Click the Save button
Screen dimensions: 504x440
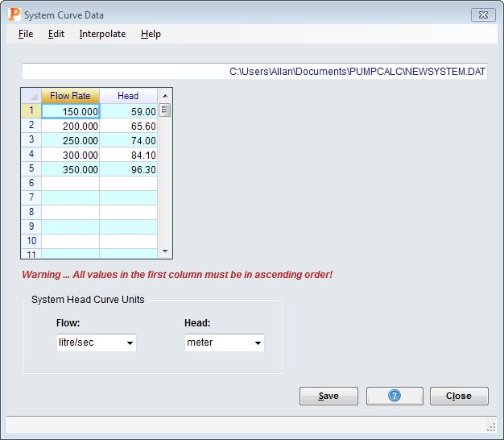tap(328, 396)
